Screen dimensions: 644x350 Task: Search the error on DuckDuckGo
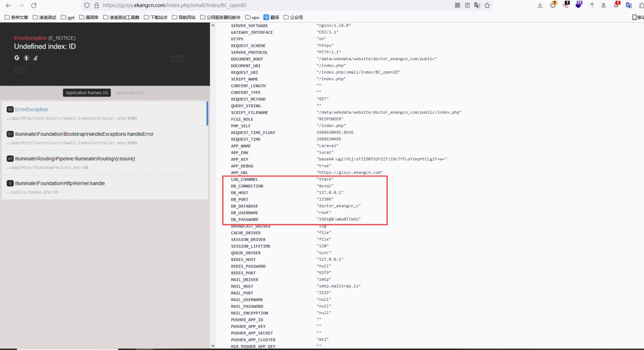[x=27, y=58]
